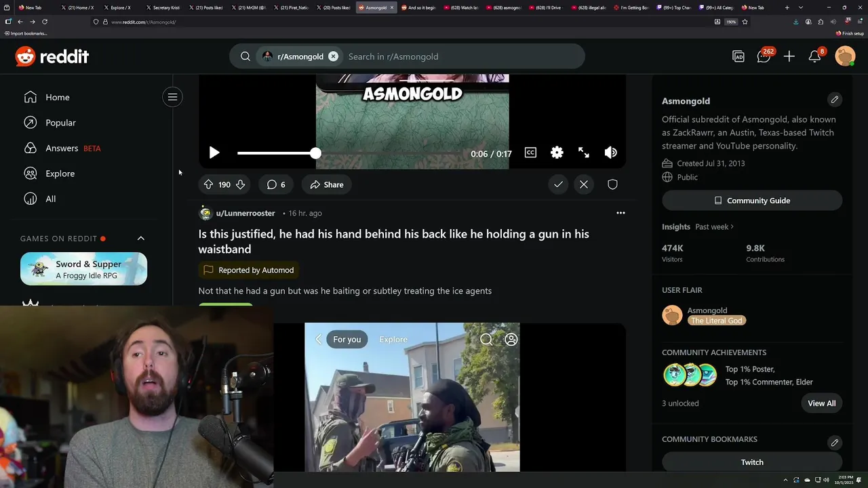Open the user avatar menu
868x488 pixels.
pos(845,56)
